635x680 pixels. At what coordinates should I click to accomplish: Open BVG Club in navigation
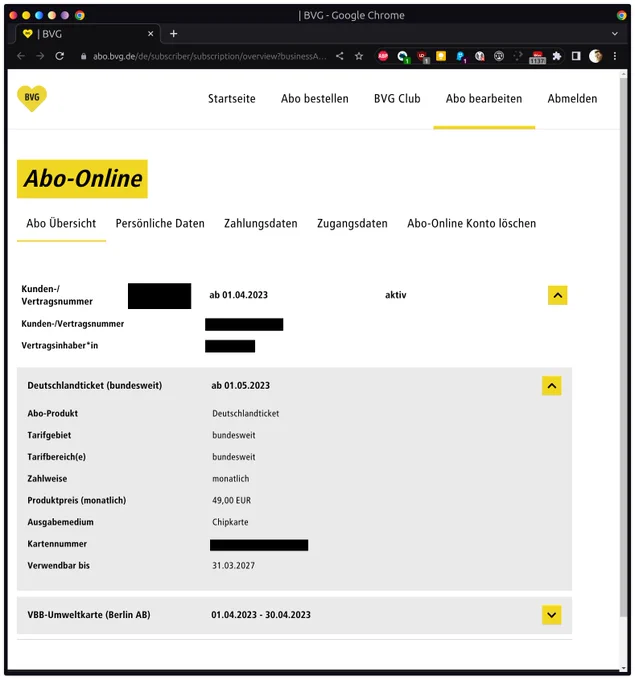pos(397,99)
